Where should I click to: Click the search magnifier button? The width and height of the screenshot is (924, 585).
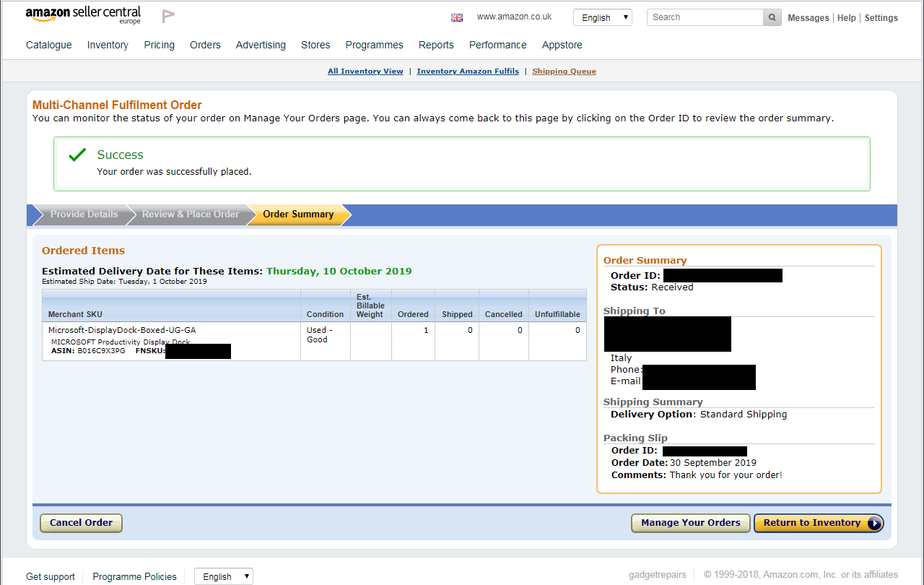[772, 17]
